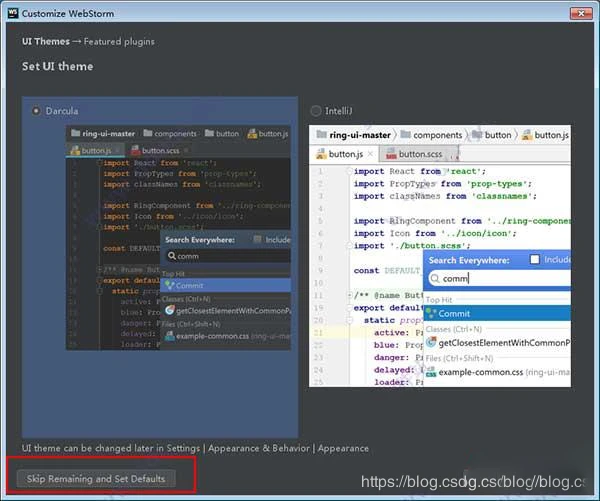The width and height of the screenshot is (600, 501).
Task: Click the 'IntelliJ' theme label
Action: [x=338, y=111]
